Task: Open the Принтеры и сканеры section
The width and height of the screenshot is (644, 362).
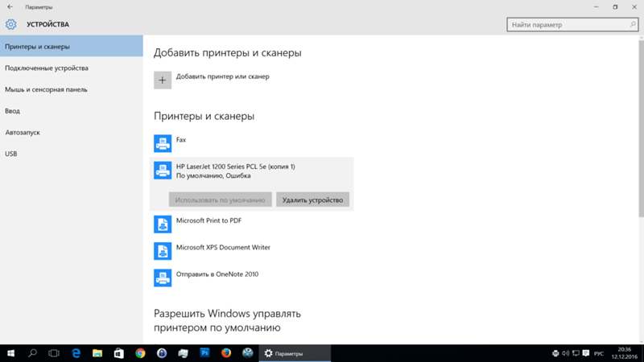Action: tap(72, 47)
